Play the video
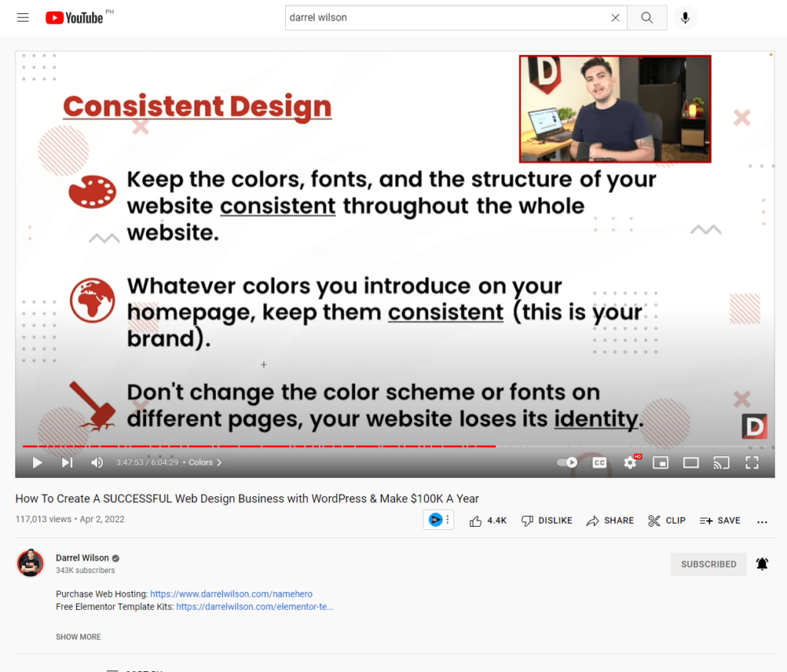Image resolution: width=787 pixels, height=672 pixels. click(x=37, y=462)
